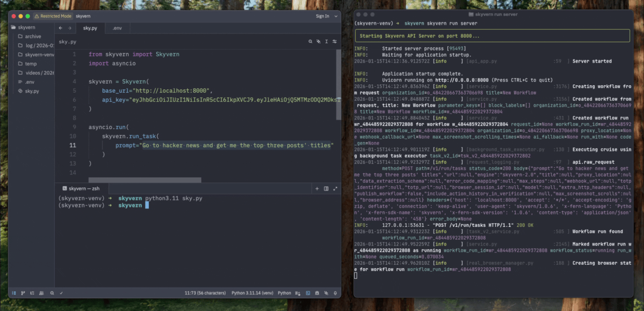Split the terminal pane

326,189
